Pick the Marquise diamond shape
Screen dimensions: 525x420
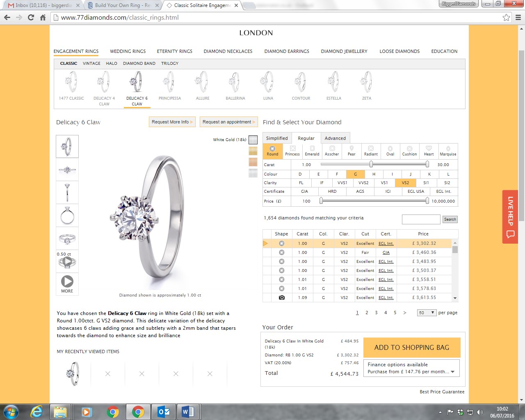point(448,151)
